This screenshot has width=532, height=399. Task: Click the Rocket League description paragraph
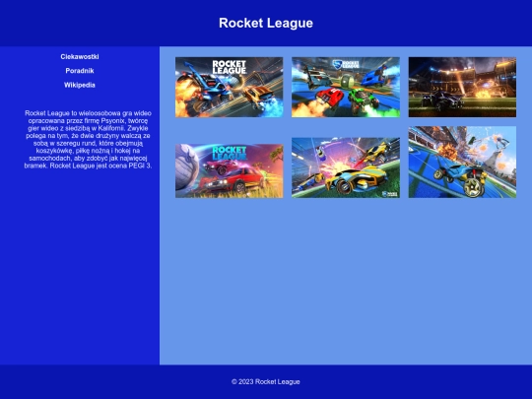(88, 140)
